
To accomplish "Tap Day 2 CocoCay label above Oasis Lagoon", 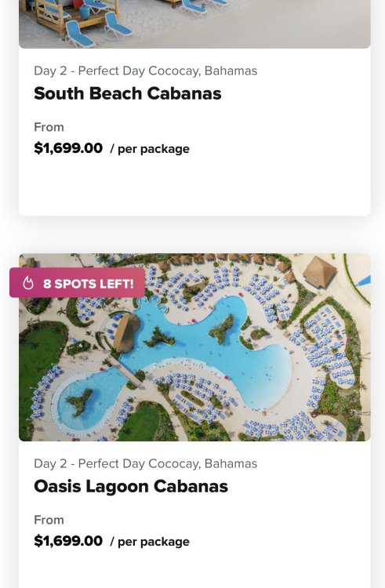I will pos(145,463).
